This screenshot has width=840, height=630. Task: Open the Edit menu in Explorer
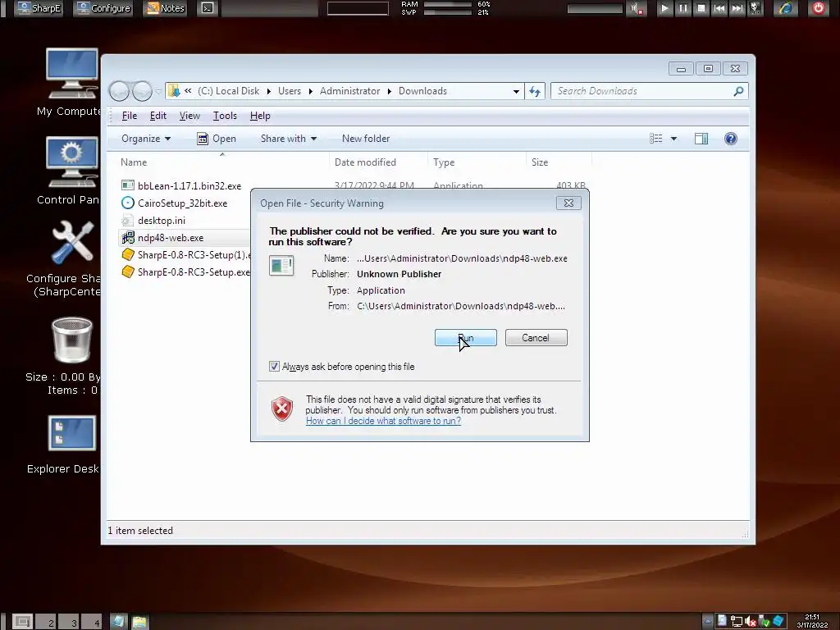coord(158,116)
